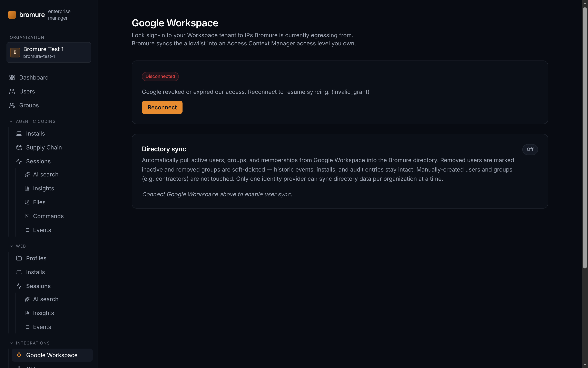
Task: Click Agentic Coding Events list icon
Action: click(27, 230)
